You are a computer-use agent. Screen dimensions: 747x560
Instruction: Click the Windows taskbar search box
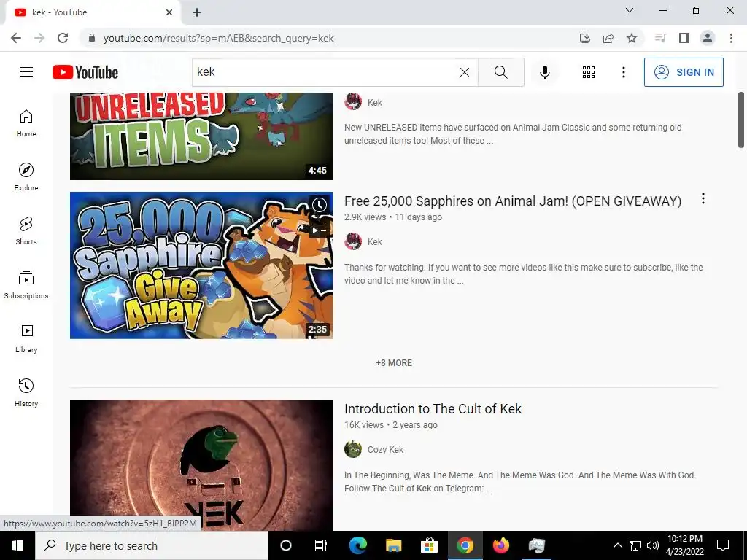tap(152, 545)
